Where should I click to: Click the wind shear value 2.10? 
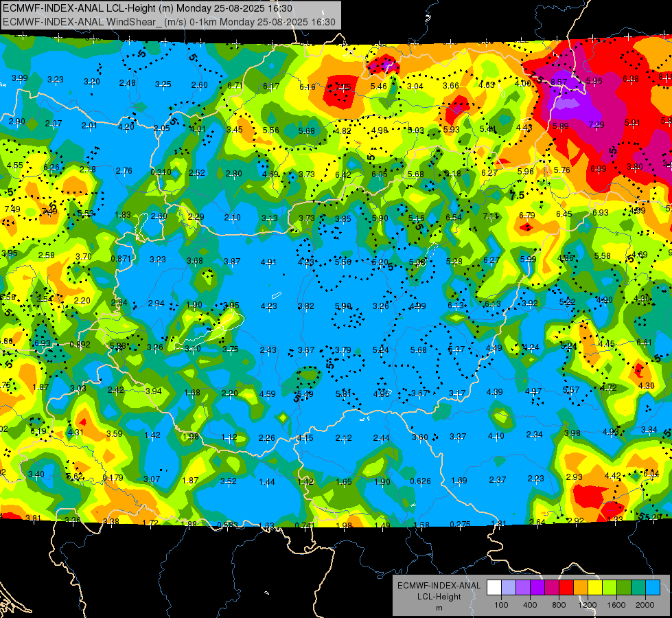[x=232, y=218]
